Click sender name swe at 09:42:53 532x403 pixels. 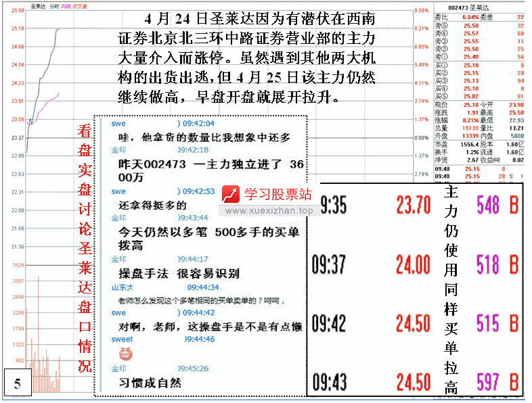[x=118, y=191]
